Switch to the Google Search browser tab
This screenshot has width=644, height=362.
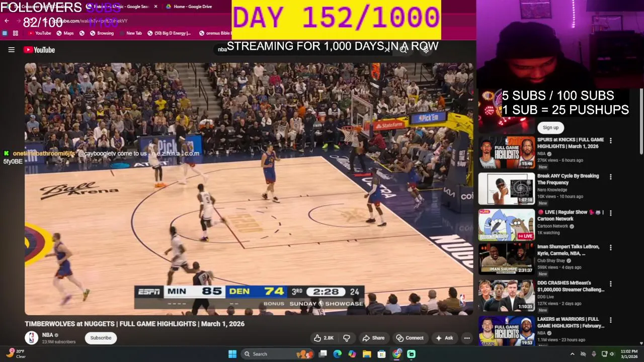(121, 7)
